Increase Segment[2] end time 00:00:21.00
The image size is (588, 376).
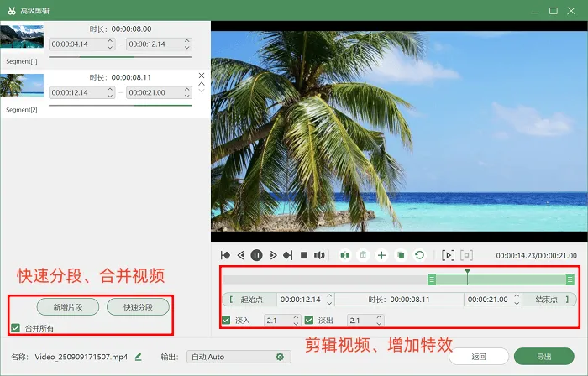187,89
